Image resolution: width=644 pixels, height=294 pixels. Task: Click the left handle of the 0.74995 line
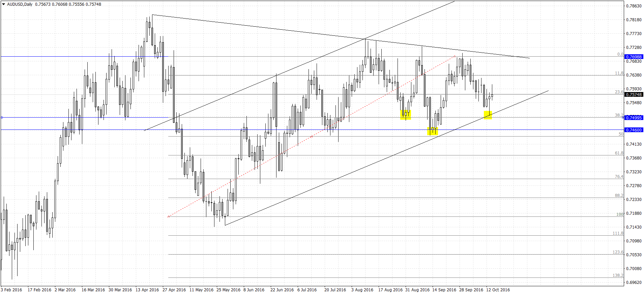click(2, 118)
